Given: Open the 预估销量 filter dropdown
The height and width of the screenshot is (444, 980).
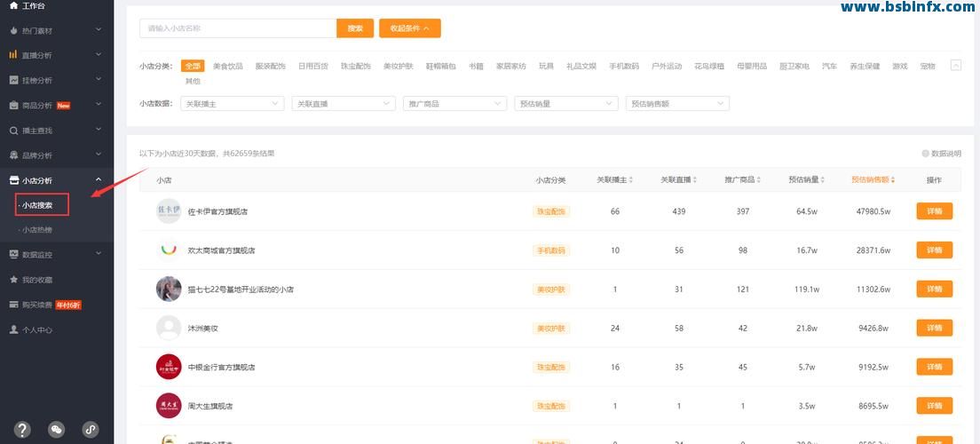Looking at the screenshot, I should [x=566, y=104].
